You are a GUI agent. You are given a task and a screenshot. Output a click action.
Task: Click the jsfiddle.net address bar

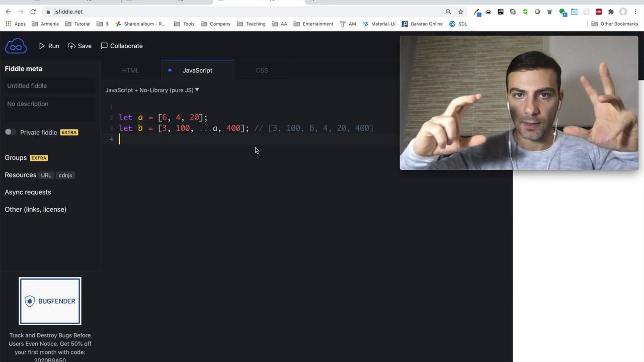(242, 12)
